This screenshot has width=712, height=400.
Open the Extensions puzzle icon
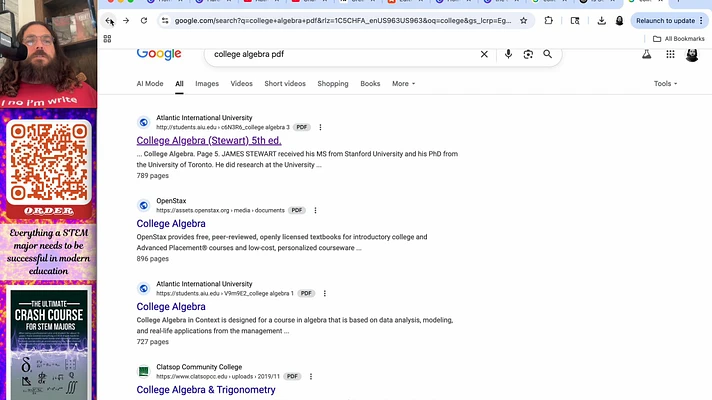(x=549, y=20)
